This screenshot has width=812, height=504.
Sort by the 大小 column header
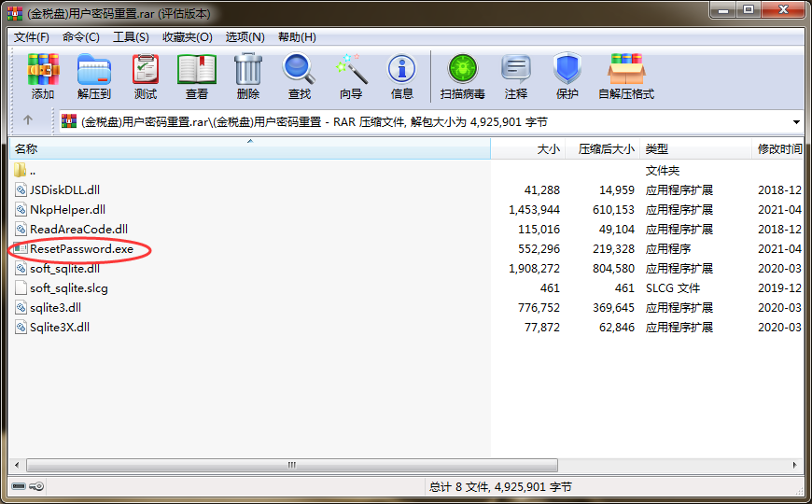click(527, 149)
